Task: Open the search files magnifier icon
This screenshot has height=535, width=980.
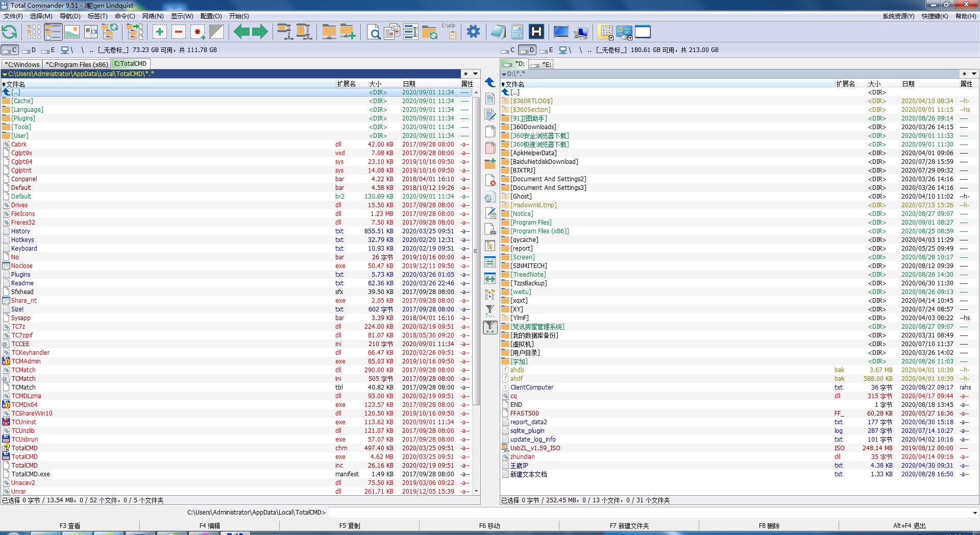Action: click(374, 33)
